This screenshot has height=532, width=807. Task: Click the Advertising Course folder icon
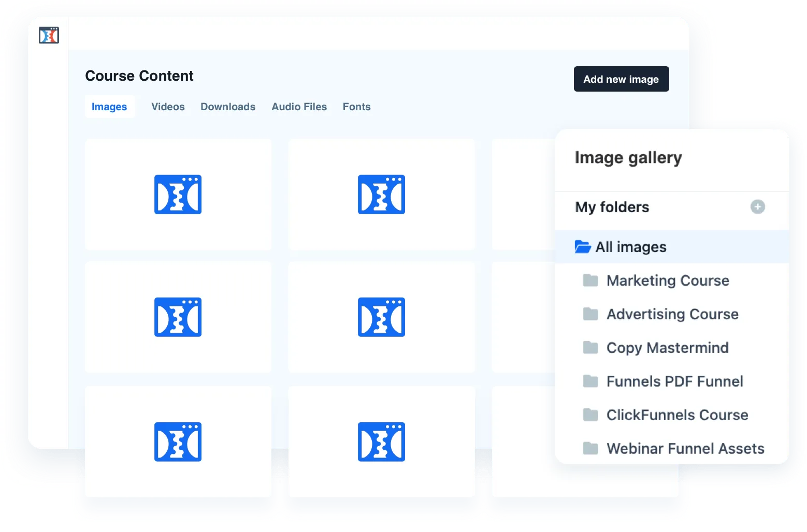(x=590, y=314)
